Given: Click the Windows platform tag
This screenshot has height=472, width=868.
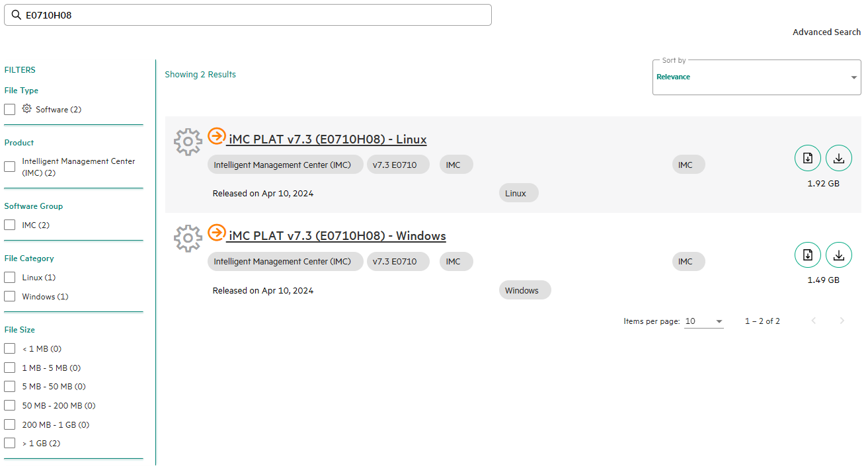Looking at the screenshot, I should point(525,290).
